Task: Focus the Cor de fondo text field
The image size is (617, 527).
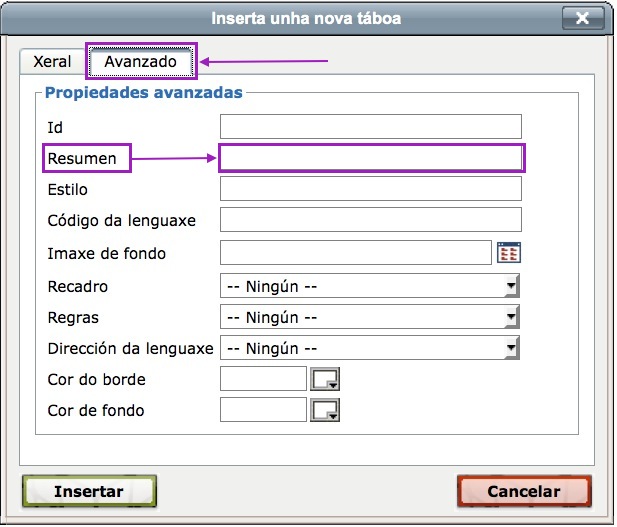Action: 264,411
